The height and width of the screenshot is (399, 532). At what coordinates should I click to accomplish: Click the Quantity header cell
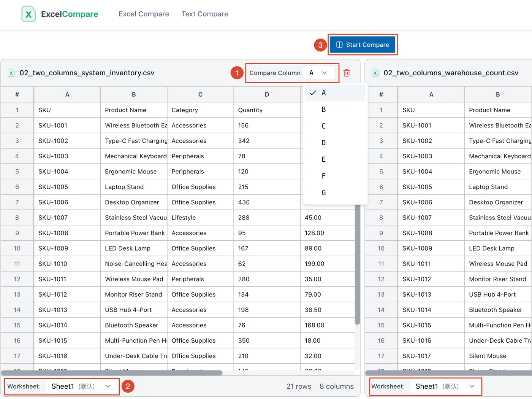coord(267,110)
